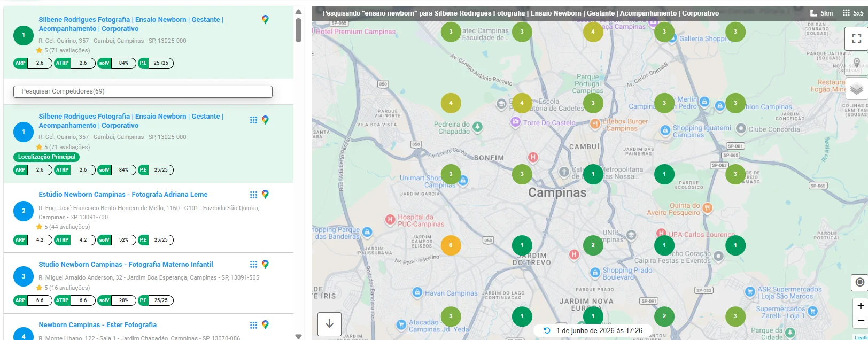
Task: Open Google Maps icon for Studio Newborn Campinas
Action: [x=265, y=265]
